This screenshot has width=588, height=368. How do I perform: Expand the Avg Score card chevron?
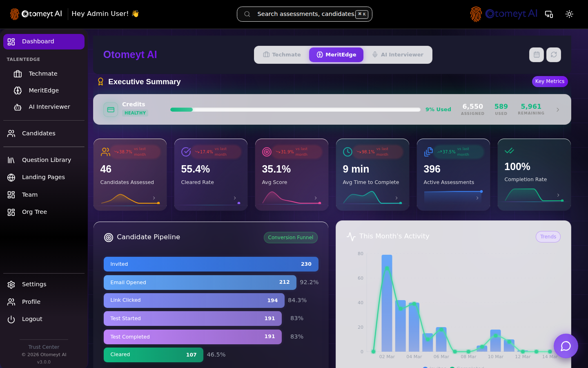click(x=316, y=198)
